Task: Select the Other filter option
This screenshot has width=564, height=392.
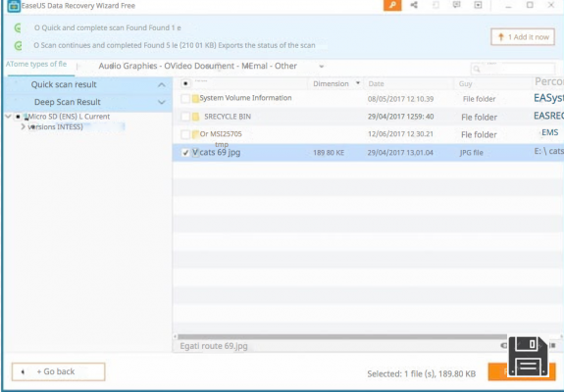Action: coord(286,66)
